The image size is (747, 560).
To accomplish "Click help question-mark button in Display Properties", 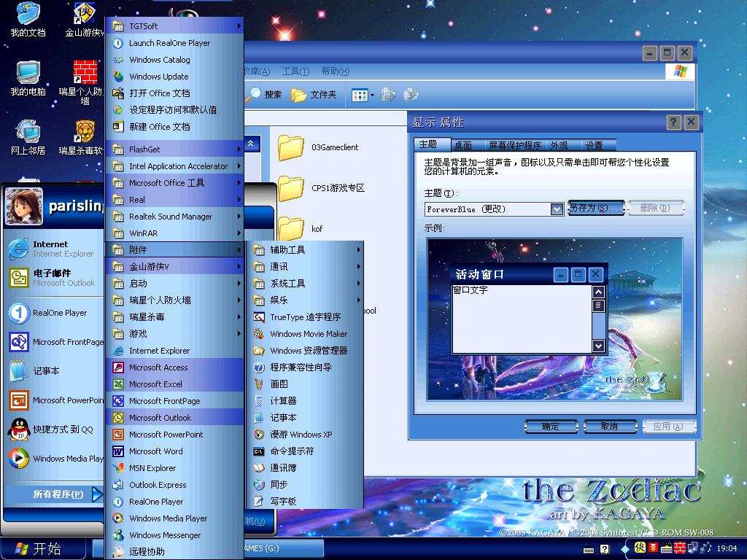I will coord(673,122).
